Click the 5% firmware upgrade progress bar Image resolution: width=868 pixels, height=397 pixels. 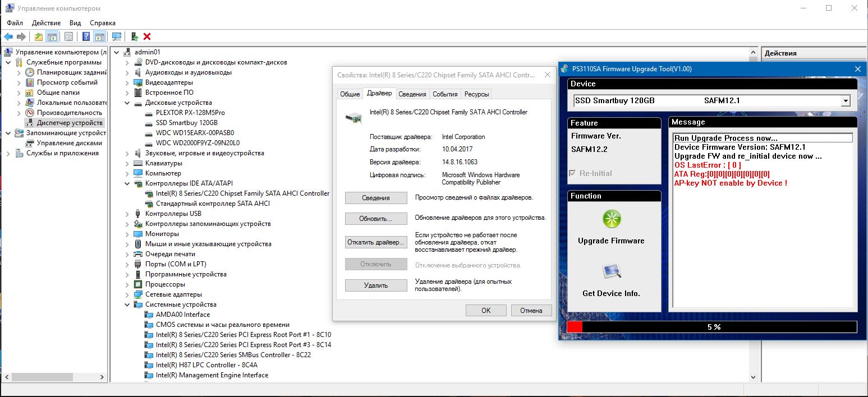[x=712, y=327]
